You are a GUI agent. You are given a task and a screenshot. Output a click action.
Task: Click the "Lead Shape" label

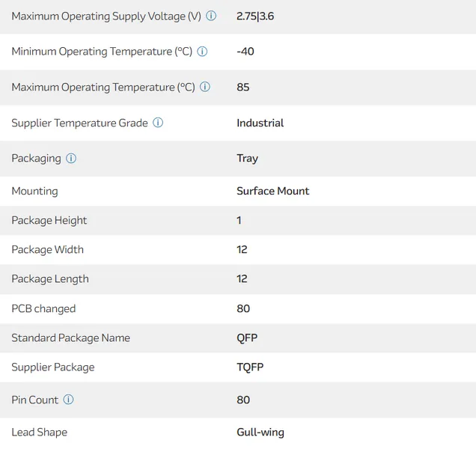tap(39, 433)
